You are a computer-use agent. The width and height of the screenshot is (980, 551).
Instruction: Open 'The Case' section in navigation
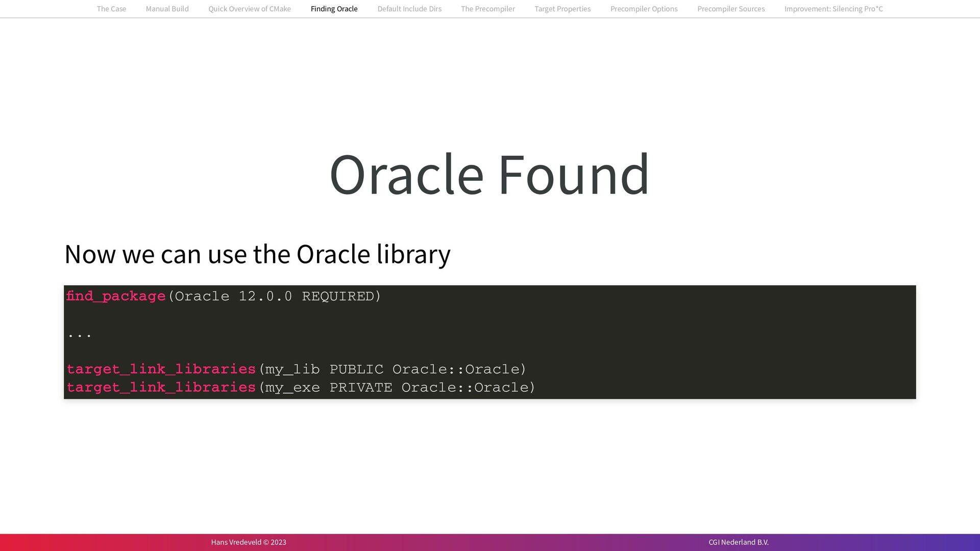point(111,9)
